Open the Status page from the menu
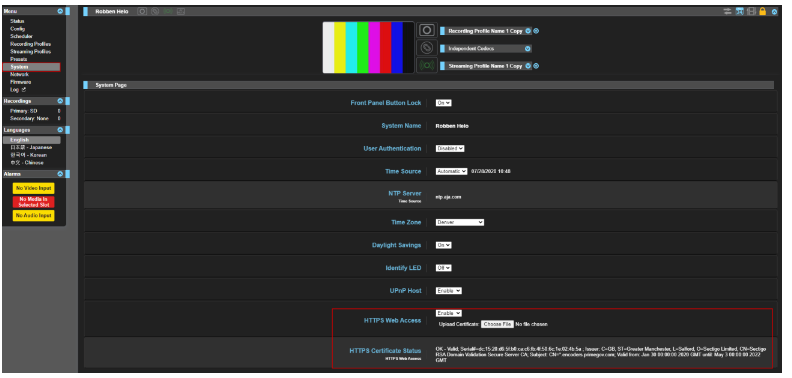792x378 pixels. [x=17, y=21]
